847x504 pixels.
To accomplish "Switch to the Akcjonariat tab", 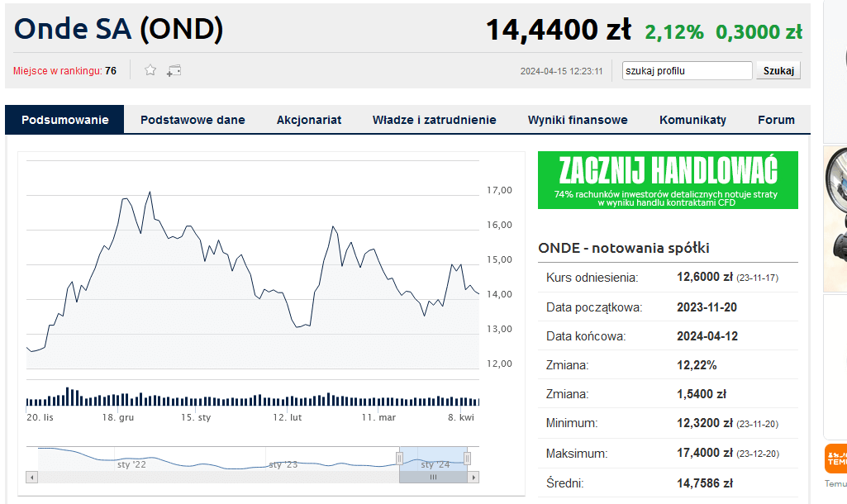I will tap(309, 120).
